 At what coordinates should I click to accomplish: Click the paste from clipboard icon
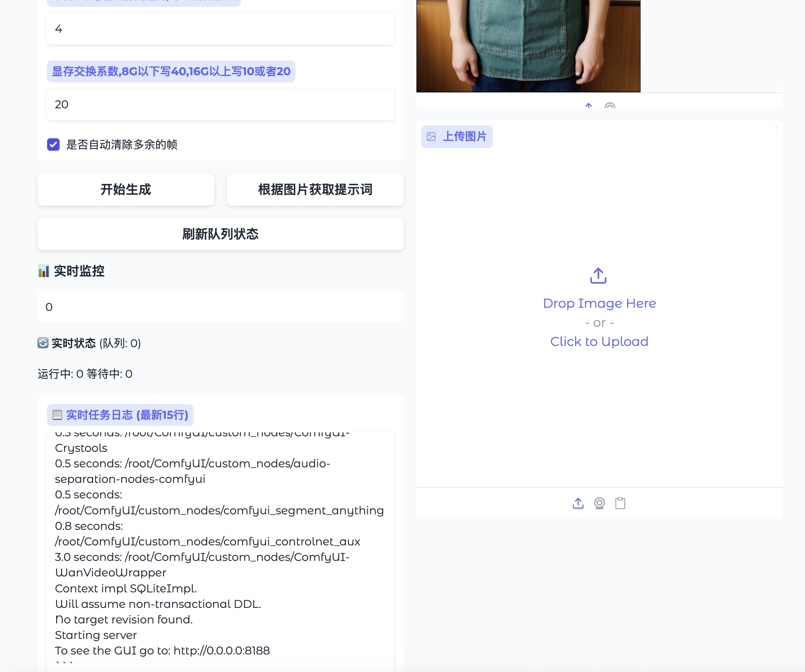coord(620,503)
